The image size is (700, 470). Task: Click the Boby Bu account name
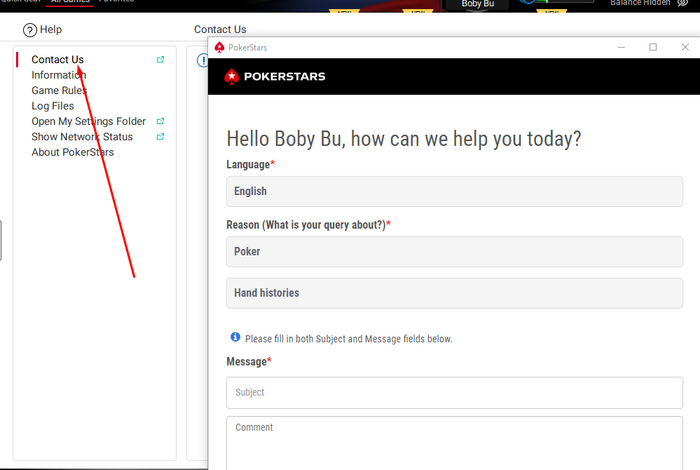478,4
